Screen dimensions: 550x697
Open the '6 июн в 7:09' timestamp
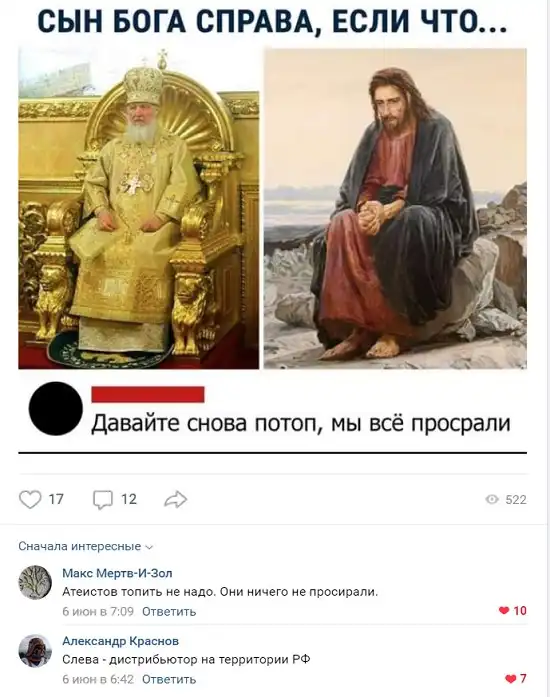[98, 612]
